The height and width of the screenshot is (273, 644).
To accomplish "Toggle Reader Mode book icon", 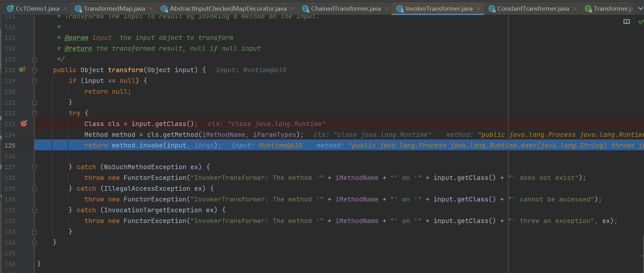I will 627,22.
